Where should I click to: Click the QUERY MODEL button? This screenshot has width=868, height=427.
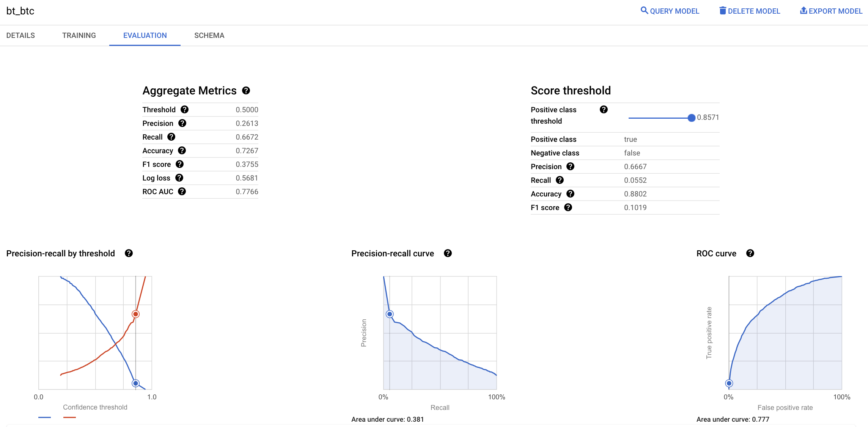[x=670, y=11]
